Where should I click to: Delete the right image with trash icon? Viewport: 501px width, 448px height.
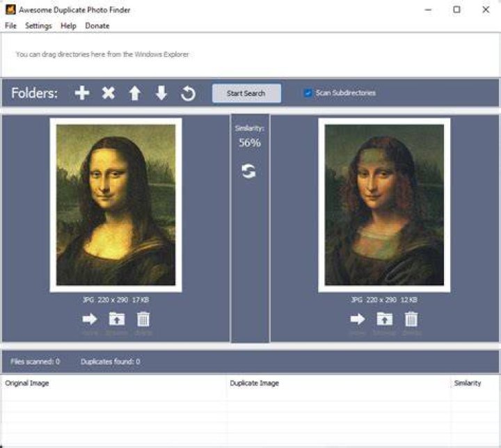coord(411,319)
